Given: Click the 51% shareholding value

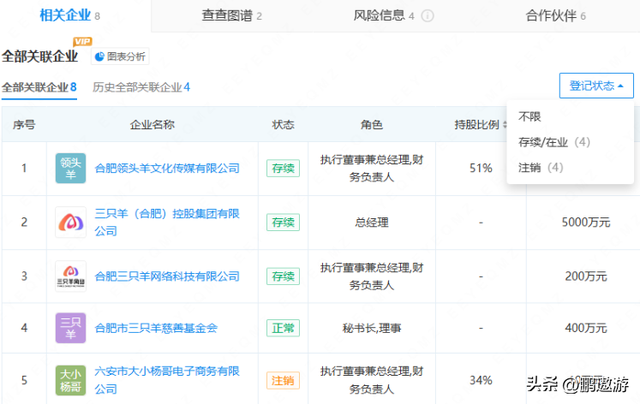Looking at the screenshot, I should [481, 168].
